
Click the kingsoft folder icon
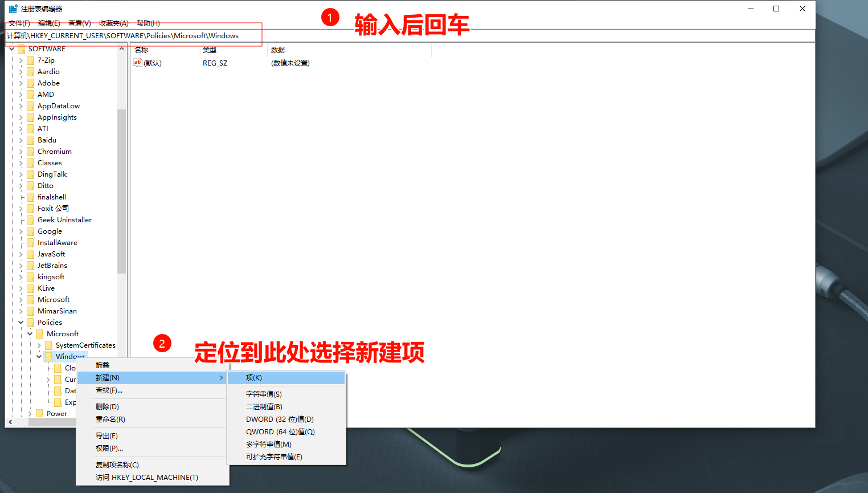(x=30, y=276)
